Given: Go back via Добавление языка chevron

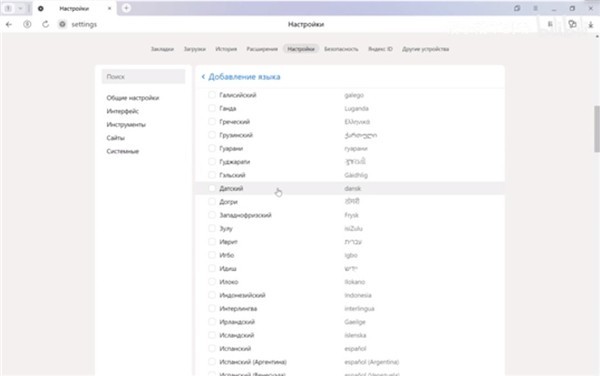Looking at the screenshot, I should [203, 77].
